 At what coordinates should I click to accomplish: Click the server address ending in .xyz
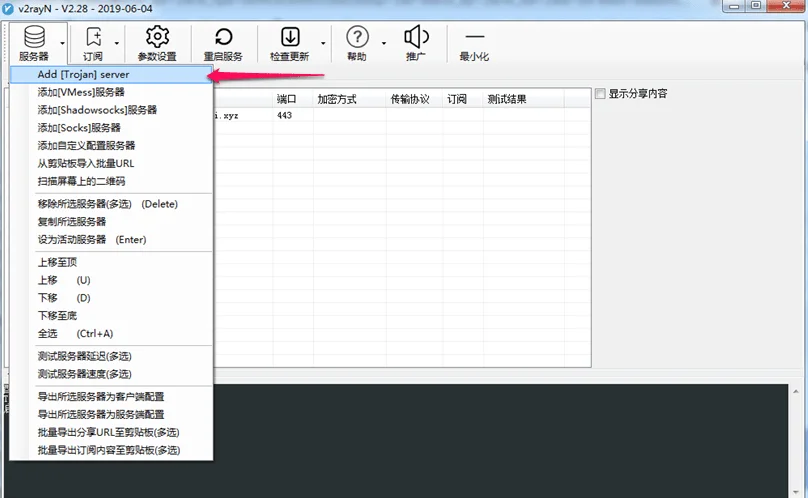click(x=226, y=115)
